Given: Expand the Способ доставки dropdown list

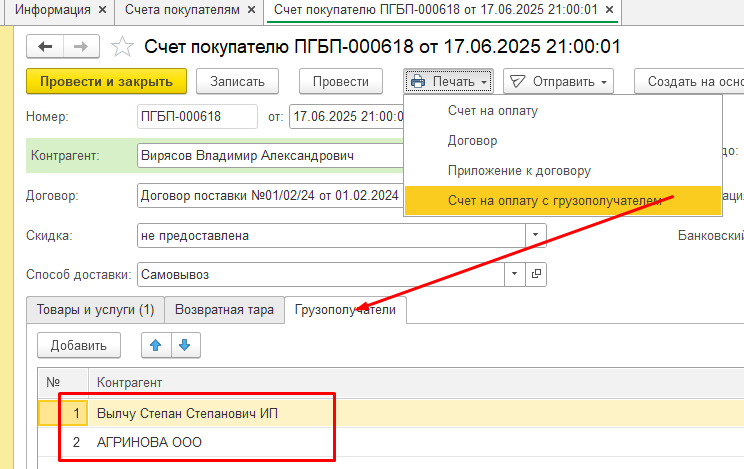Looking at the screenshot, I should [x=516, y=273].
